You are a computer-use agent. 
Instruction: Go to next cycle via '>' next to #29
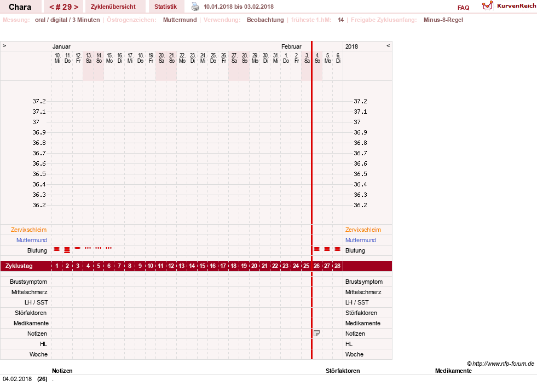click(x=76, y=7)
